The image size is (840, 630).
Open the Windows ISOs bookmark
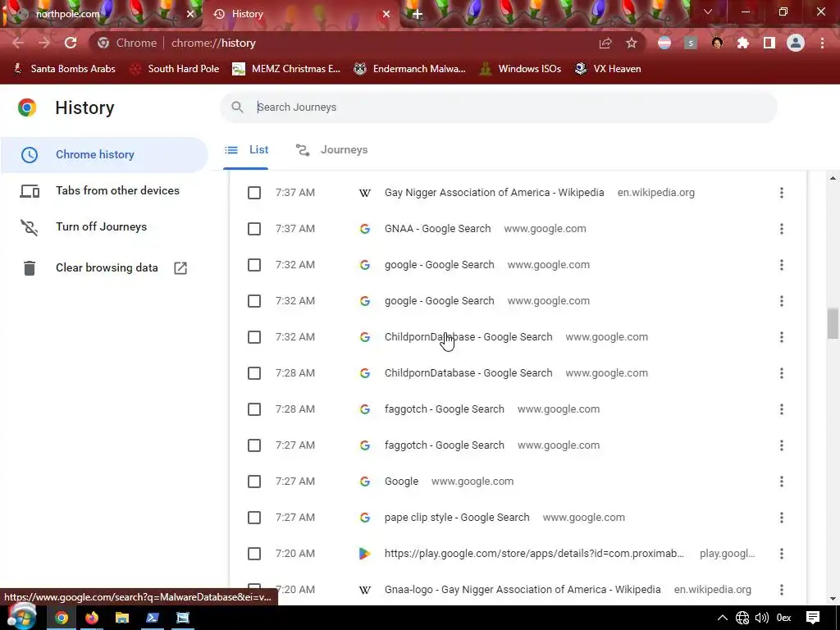pos(520,69)
